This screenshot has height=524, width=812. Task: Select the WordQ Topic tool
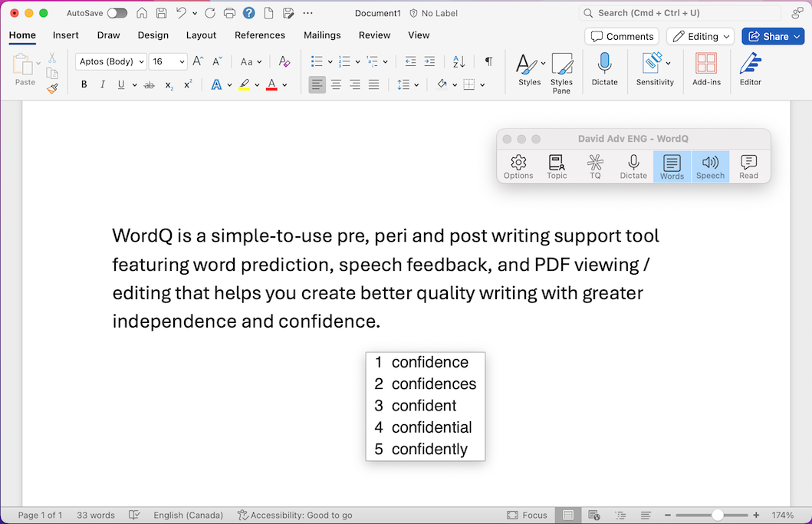(557, 166)
